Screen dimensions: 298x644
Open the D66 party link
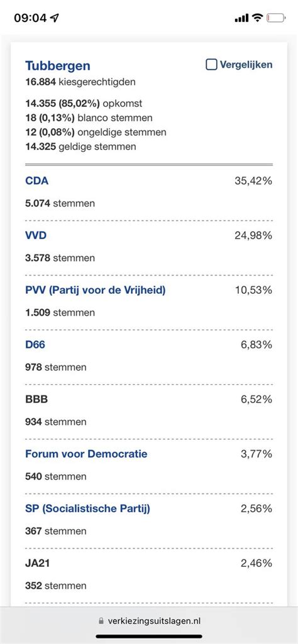point(35,345)
